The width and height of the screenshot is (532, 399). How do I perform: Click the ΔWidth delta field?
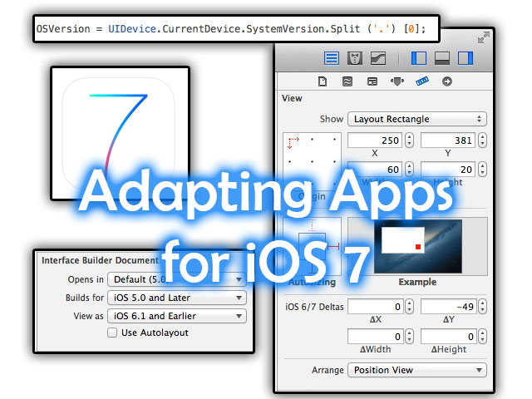coord(375,336)
